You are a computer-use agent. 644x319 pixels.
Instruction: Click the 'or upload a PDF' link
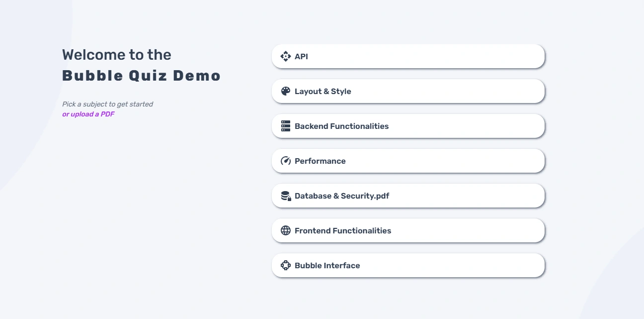coord(88,114)
